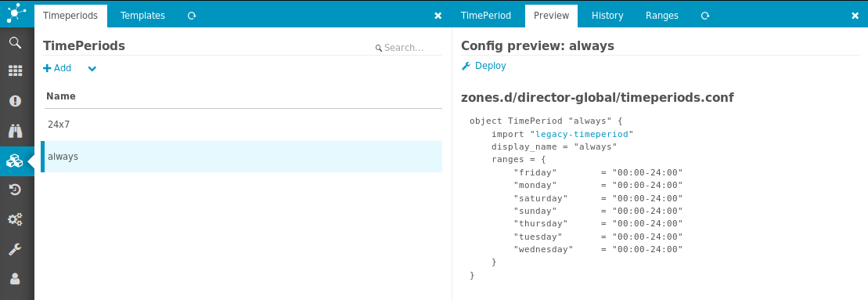
Task: Switch to the Templates tab
Action: tap(142, 16)
